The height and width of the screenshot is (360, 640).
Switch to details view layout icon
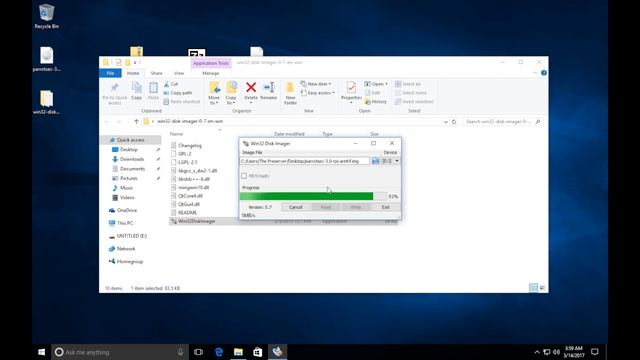533,288
